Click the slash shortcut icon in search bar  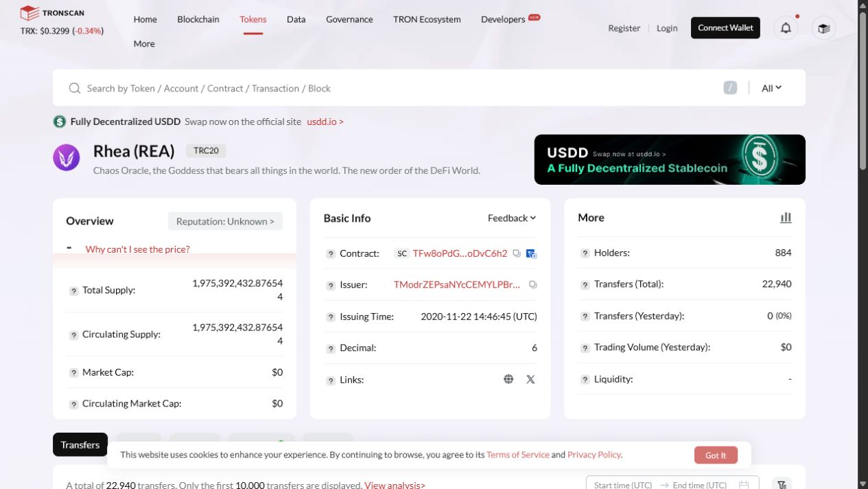pos(730,87)
